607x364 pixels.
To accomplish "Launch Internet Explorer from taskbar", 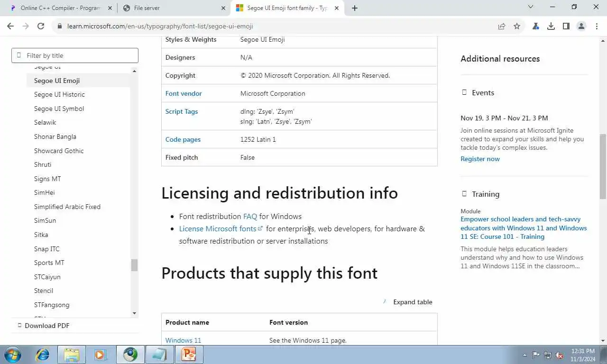I will point(43,355).
